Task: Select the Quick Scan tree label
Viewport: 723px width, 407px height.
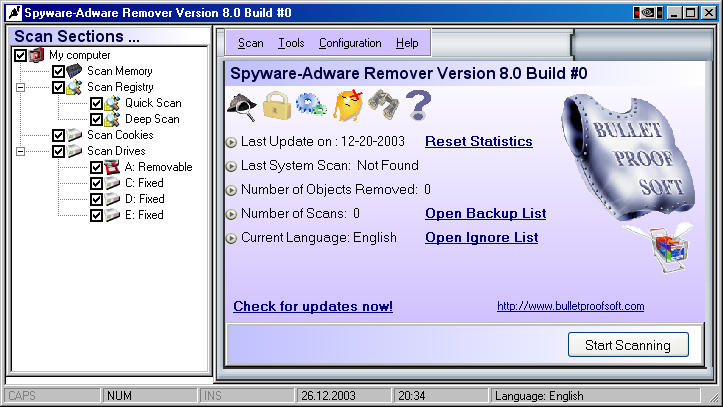Action: point(153,103)
